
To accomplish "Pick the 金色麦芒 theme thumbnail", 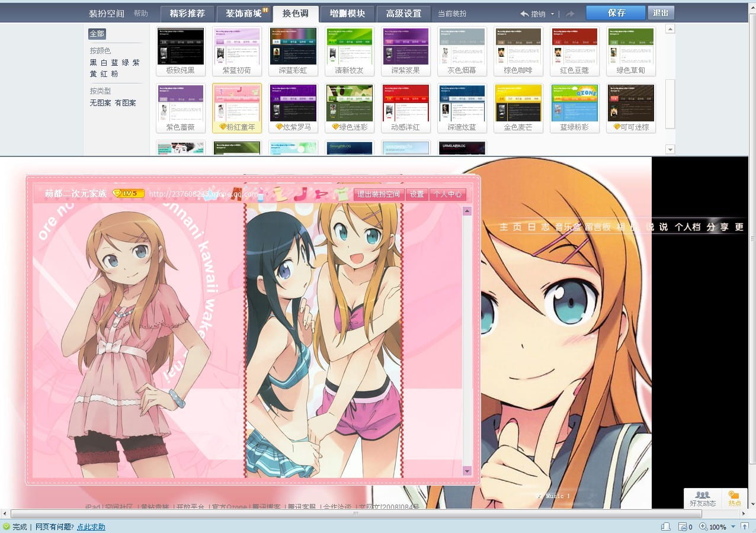I will (x=518, y=108).
